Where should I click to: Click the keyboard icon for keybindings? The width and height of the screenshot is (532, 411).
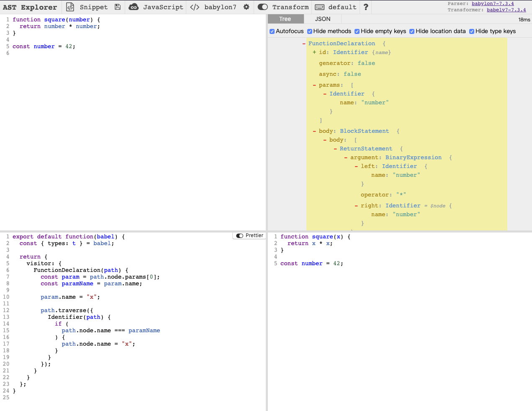click(x=319, y=7)
